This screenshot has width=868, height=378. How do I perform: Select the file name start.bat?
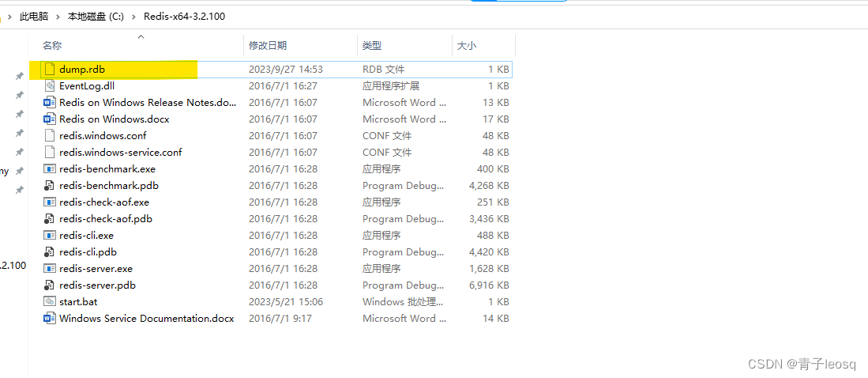(78, 302)
